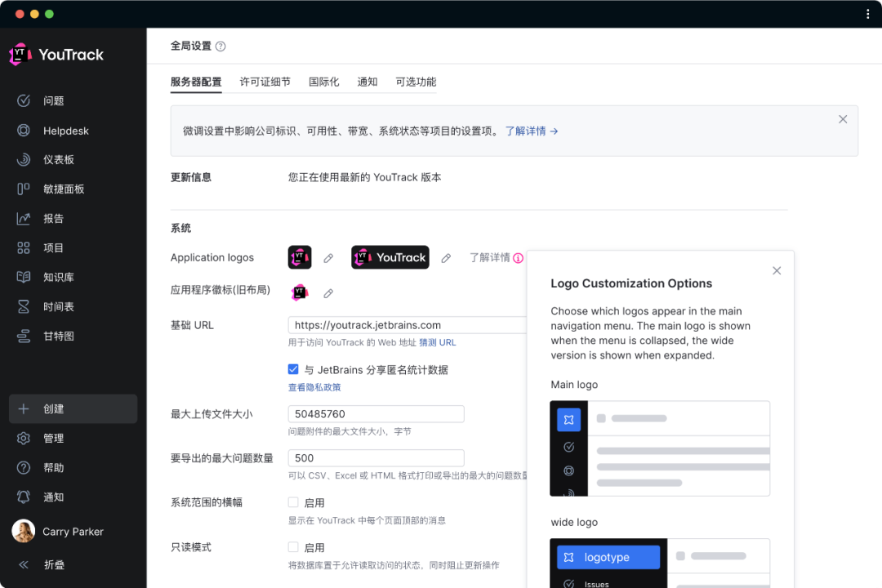Open 项目 projects icon in sidebar
882x588 pixels.
click(x=24, y=247)
